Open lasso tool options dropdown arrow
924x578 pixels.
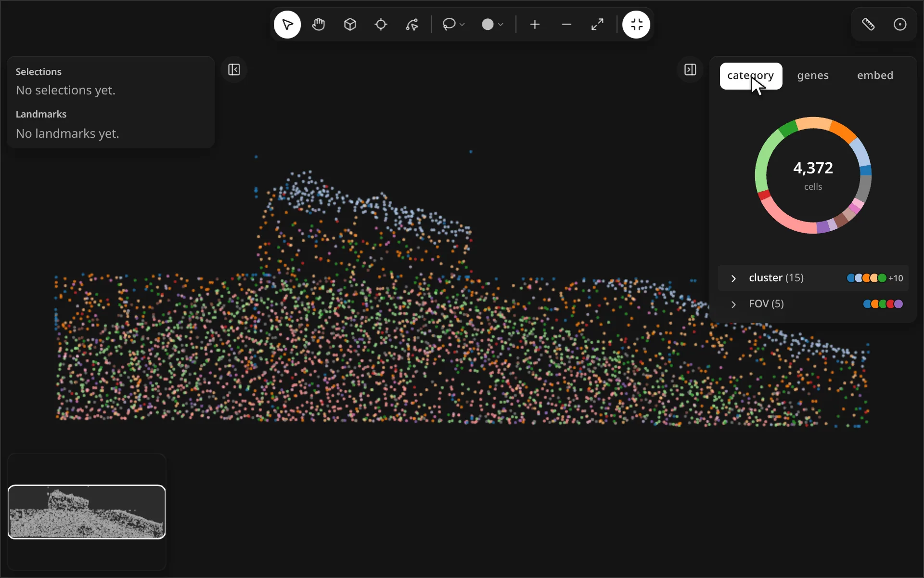pyautogui.click(x=462, y=25)
